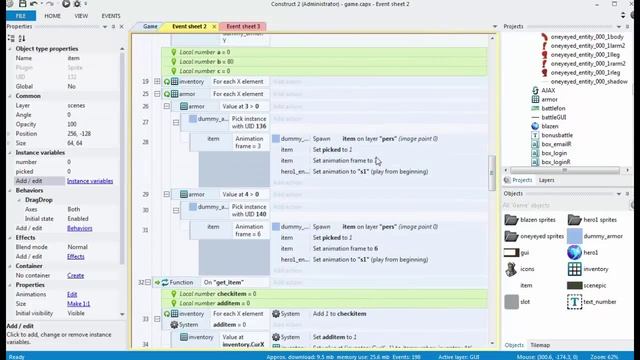This screenshot has height=360, width=640.
Task: Click the Create container link
Action: point(76,276)
